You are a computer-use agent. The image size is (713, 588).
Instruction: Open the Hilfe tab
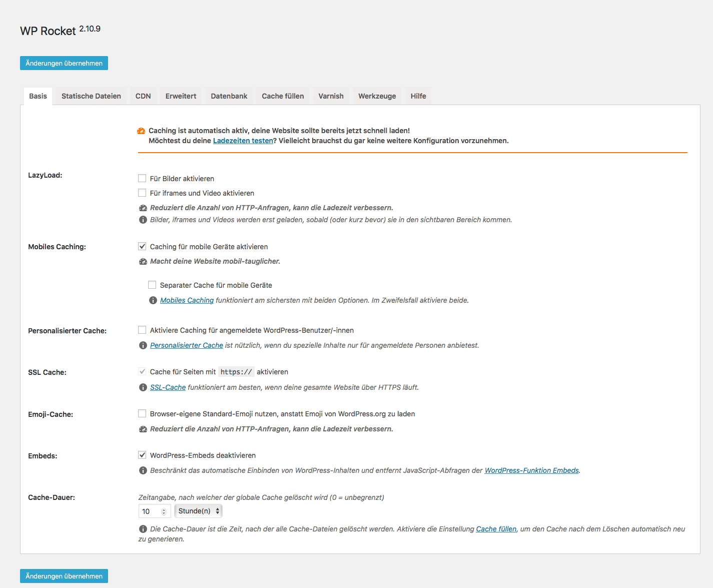(418, 96)
